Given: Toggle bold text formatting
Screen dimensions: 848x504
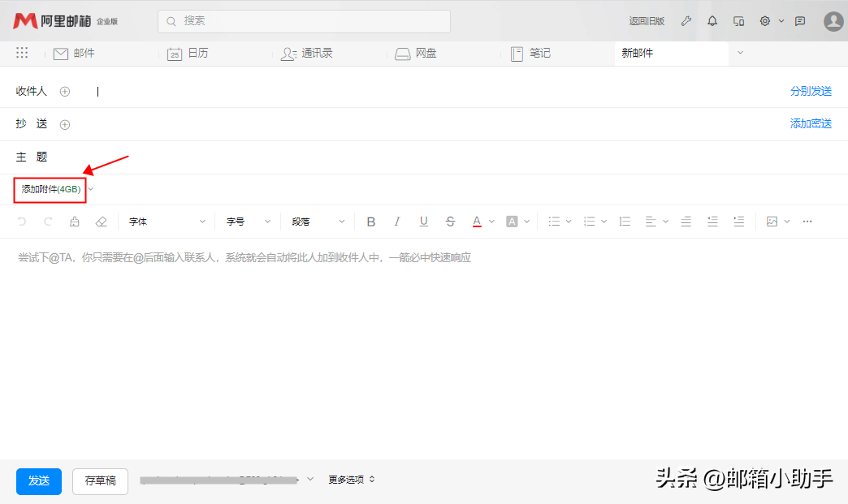Looking at the screenshot, I should pos(371,222).
